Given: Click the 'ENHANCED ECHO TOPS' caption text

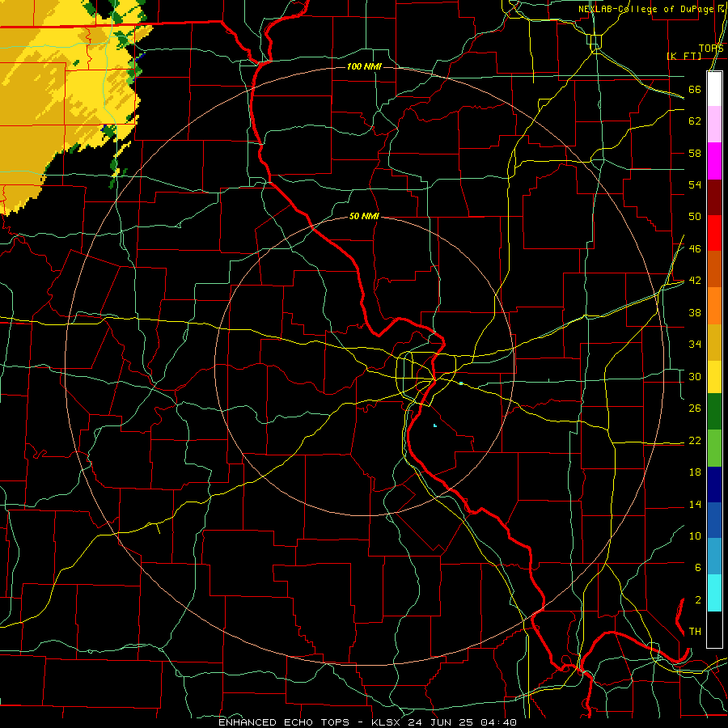Looking at the screenshot, I should (284, 722).
